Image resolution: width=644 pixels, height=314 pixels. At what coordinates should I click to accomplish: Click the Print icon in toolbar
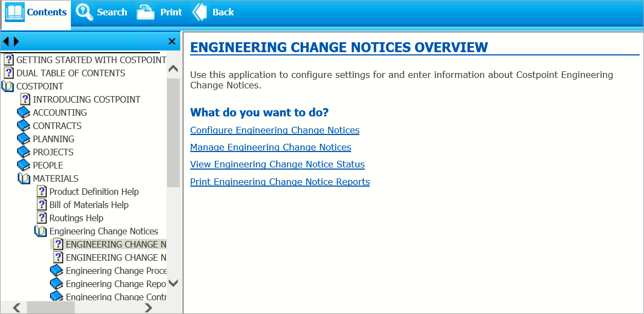[146, 12]
